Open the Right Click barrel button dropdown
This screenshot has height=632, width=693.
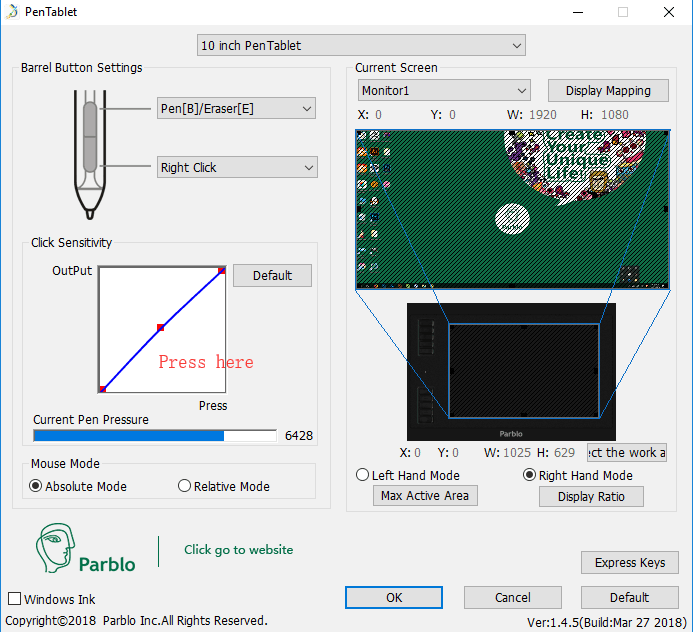237,167
